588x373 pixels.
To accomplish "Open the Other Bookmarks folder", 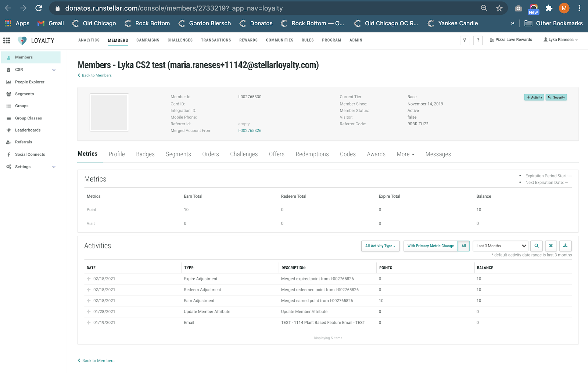I will tap(553, 23).
